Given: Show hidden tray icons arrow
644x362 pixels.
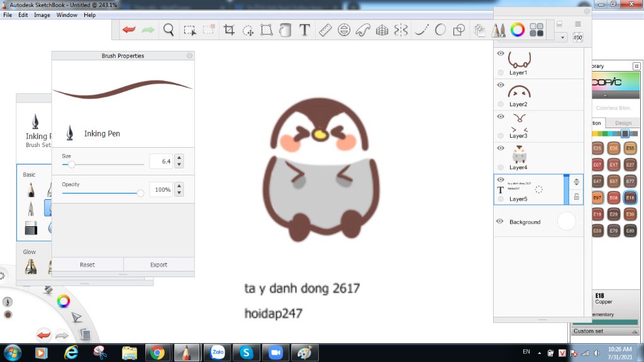Looking at the screenshot, I should coord(539,353).
